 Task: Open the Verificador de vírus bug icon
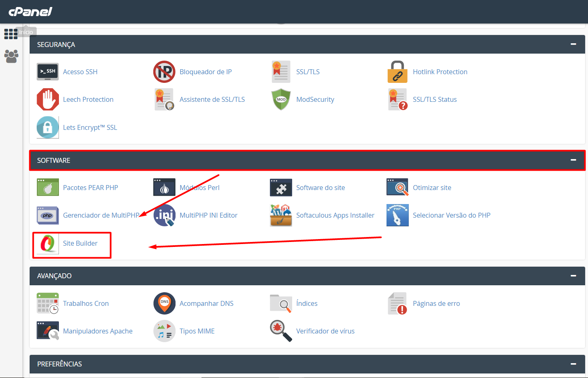pyautogui.click(x=281, y=331)
